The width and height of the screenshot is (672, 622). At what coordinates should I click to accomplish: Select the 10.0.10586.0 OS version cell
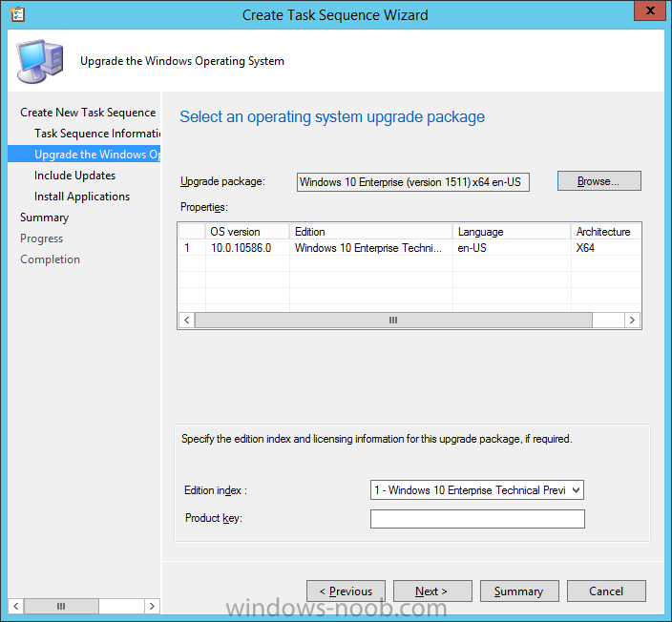(247, 248)
